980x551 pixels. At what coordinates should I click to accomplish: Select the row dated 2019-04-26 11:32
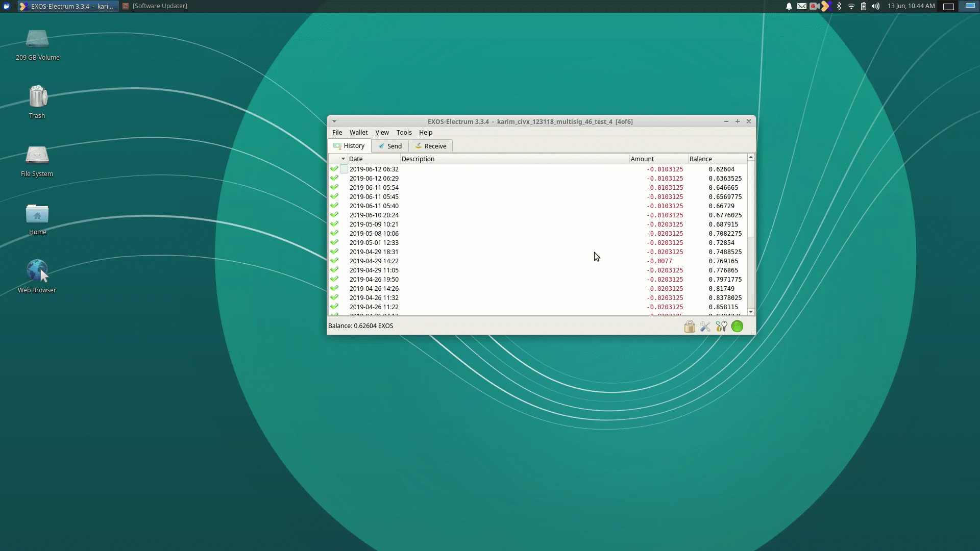tap(537, 298)
